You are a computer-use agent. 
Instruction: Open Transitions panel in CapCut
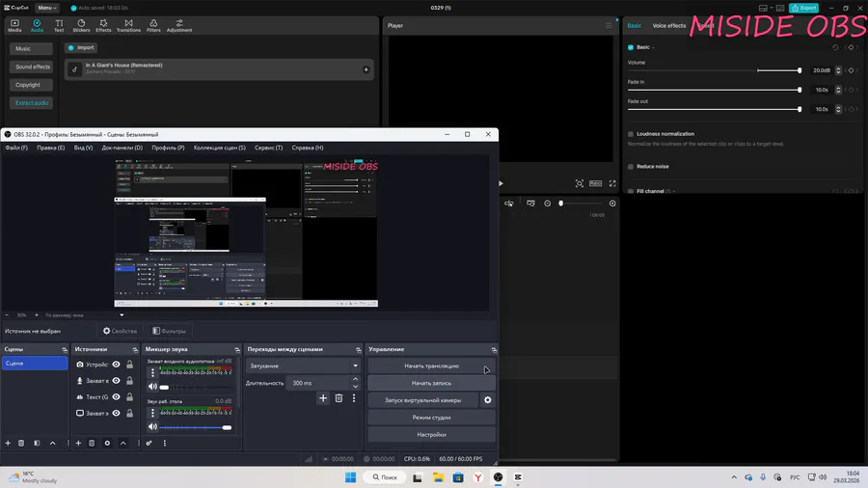128,25
